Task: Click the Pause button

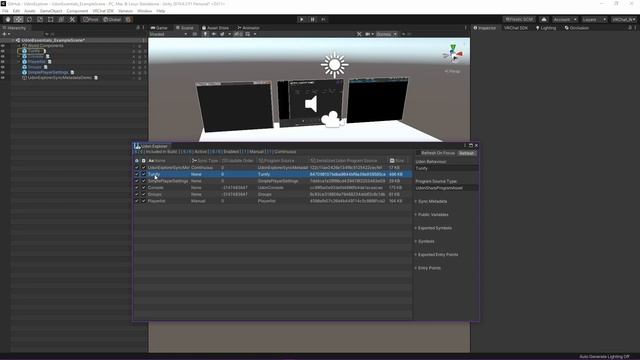Action: pyautogui.click(x=313, y=20)
